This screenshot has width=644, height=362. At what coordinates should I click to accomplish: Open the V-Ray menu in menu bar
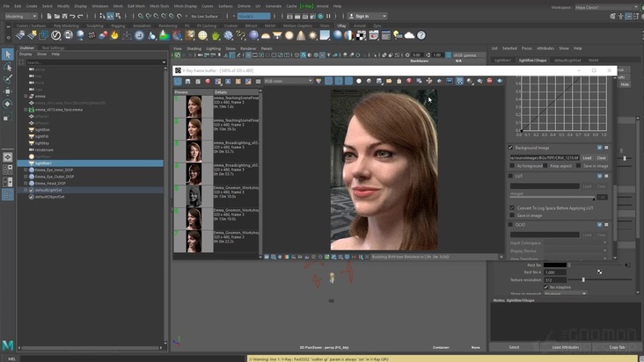click(306, 6)
